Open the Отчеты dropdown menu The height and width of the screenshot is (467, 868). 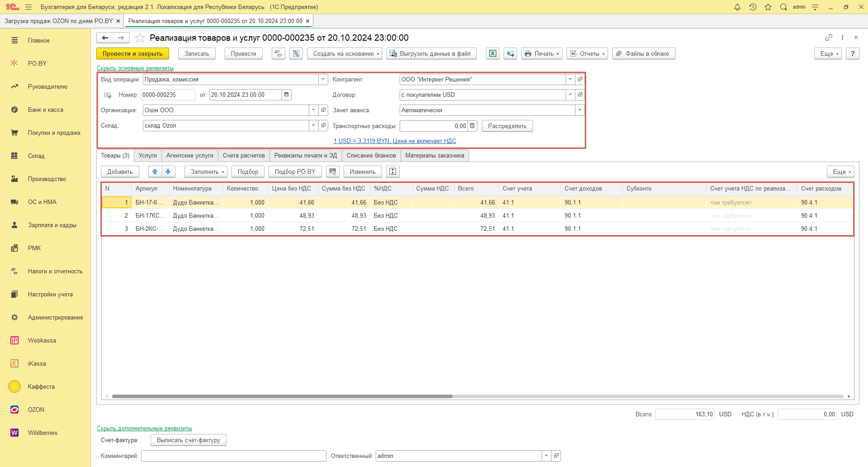point(587,54)
